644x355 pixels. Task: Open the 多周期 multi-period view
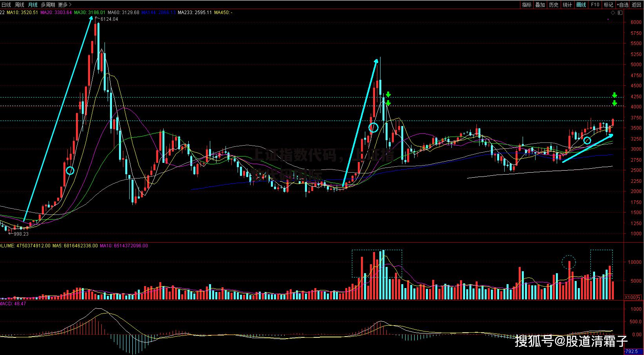click(x=48, y=5)
